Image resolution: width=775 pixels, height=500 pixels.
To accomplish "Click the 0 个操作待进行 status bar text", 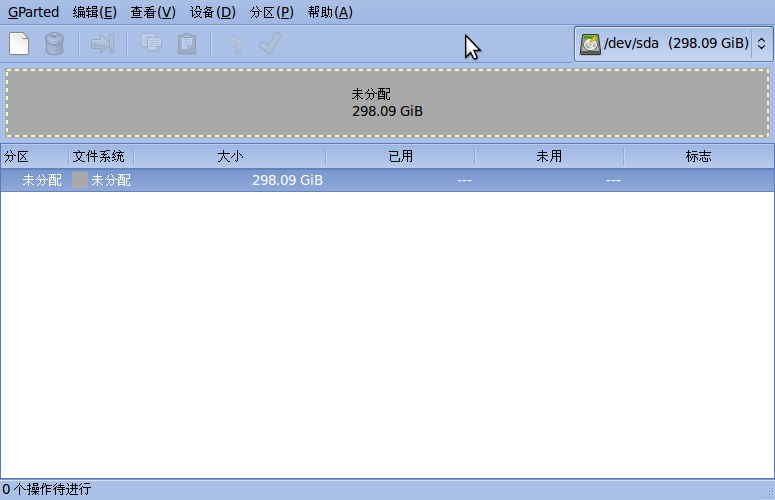I will coord(47,490).
